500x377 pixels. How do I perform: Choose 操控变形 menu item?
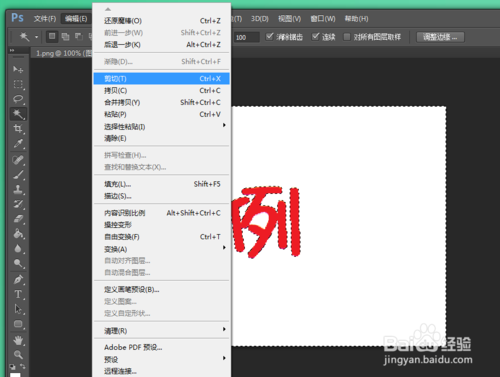(x=162, y=225)
